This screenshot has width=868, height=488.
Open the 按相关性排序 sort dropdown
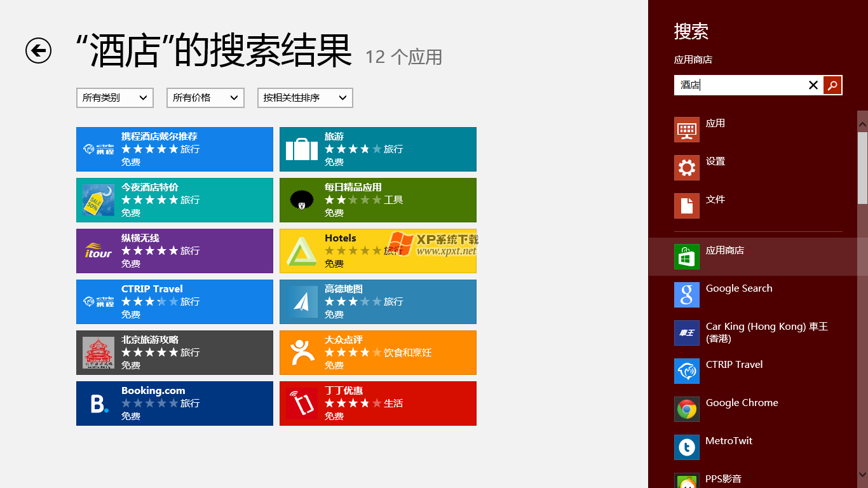click(x=305, y=98)
